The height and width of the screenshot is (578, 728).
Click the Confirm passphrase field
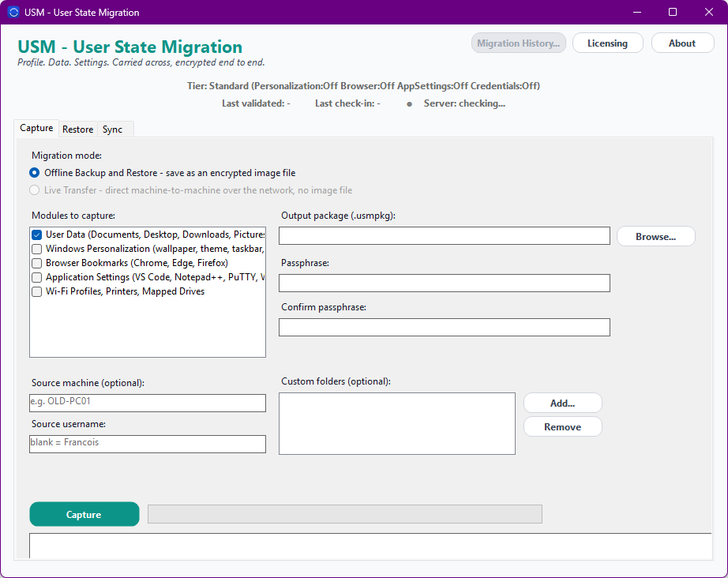pyautogui.click(x=445, y=328)
